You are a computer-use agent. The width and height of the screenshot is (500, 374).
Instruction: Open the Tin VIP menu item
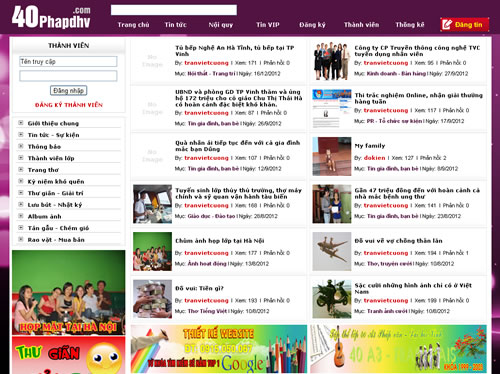coord(268,25)
